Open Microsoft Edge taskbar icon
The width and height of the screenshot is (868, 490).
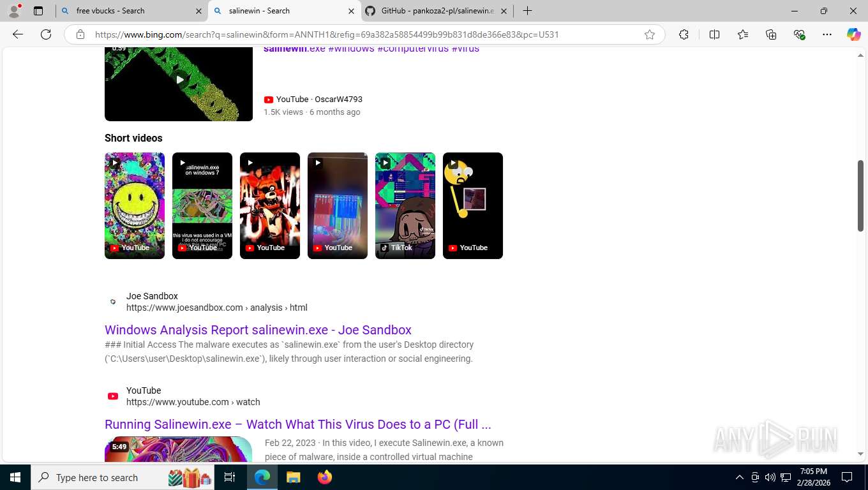pos(262,477)
